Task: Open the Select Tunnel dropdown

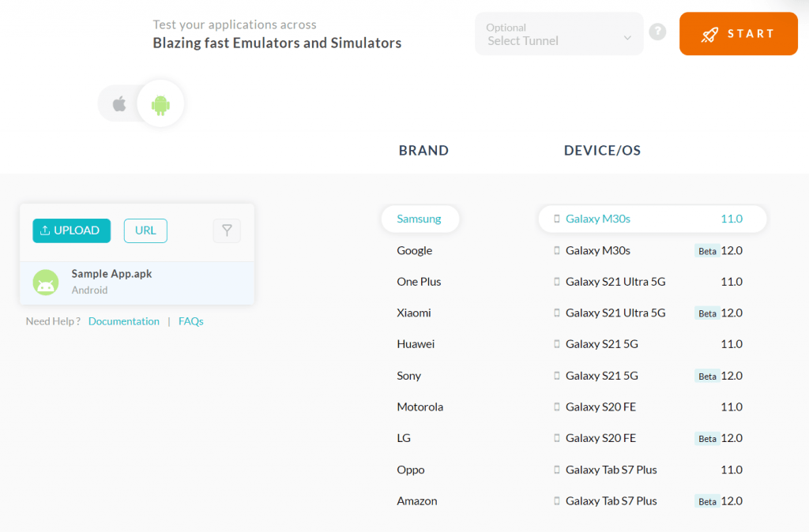Action: [559, 34]
